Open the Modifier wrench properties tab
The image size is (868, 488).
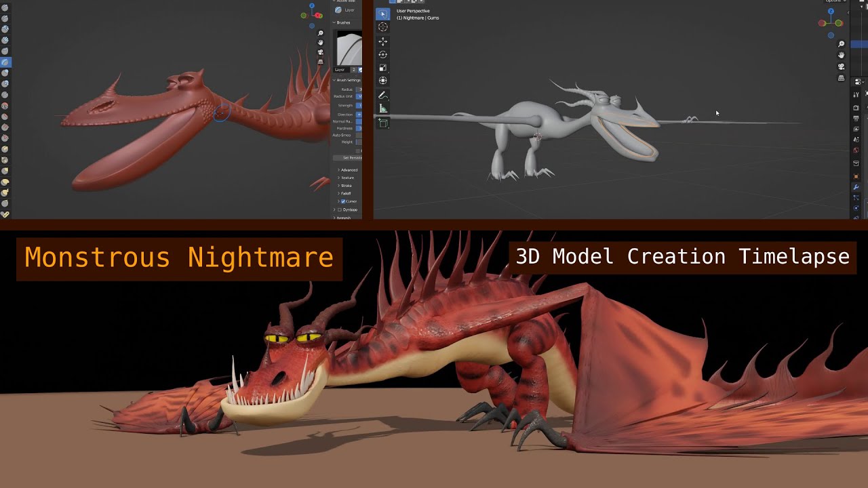tap(856, 187)
